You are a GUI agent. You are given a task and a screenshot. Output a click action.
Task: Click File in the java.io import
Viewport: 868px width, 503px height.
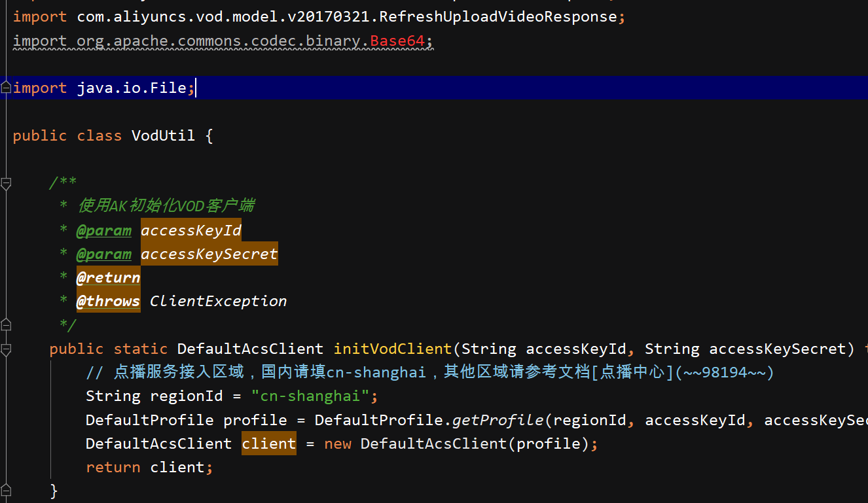168,88
